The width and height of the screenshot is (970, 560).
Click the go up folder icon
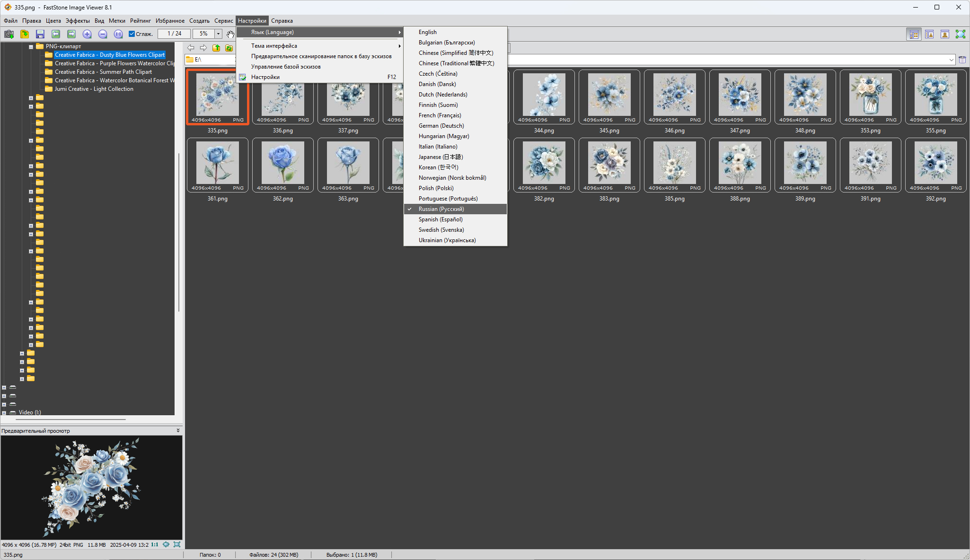216,48
